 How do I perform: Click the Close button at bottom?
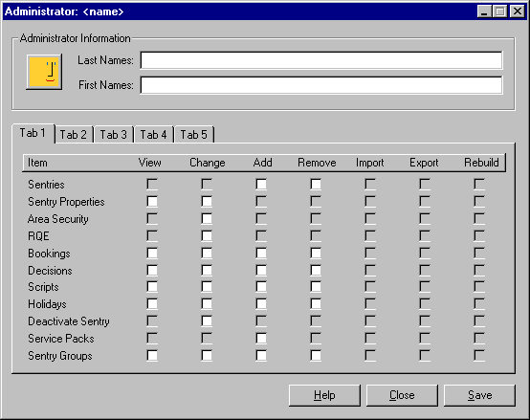point(402,395)
